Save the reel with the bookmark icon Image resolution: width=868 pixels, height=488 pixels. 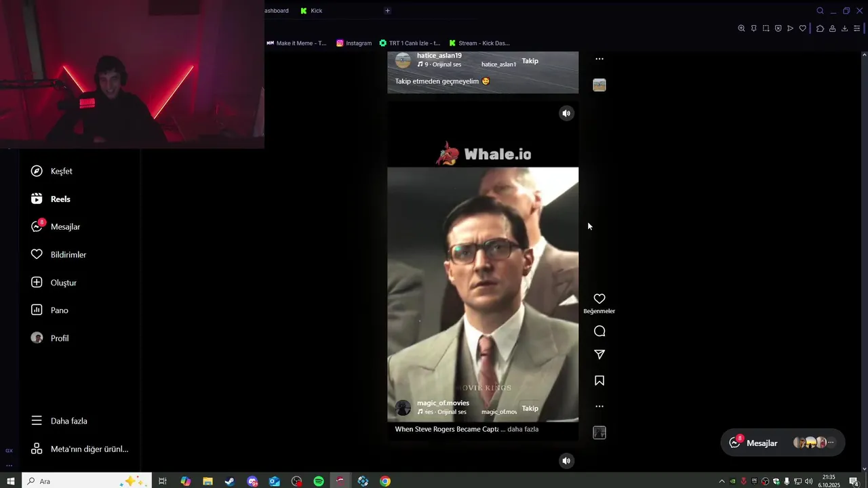click(599, 381)
